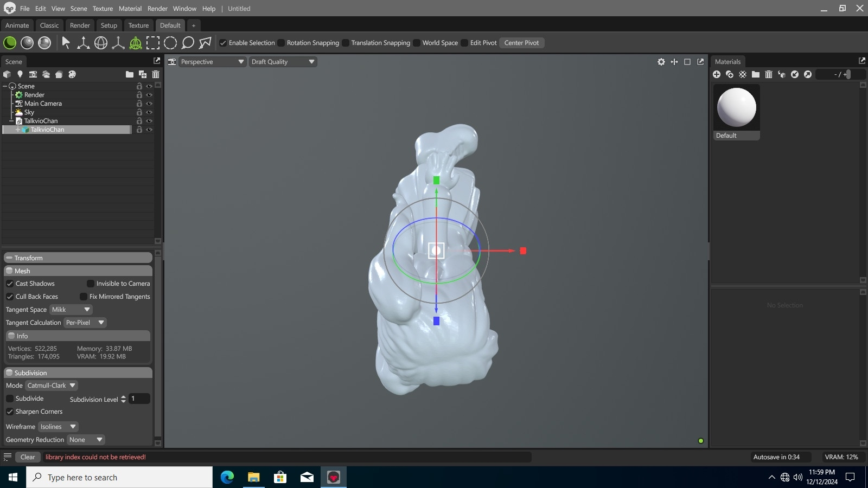The width and height of the screenshot is (868, 488).
Task: Import material with the down-left arrow icon
Action: 795,74
